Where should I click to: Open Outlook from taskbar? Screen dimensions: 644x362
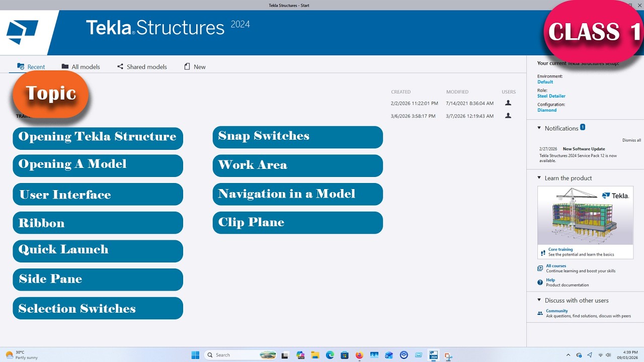click(x=388, y=355)
